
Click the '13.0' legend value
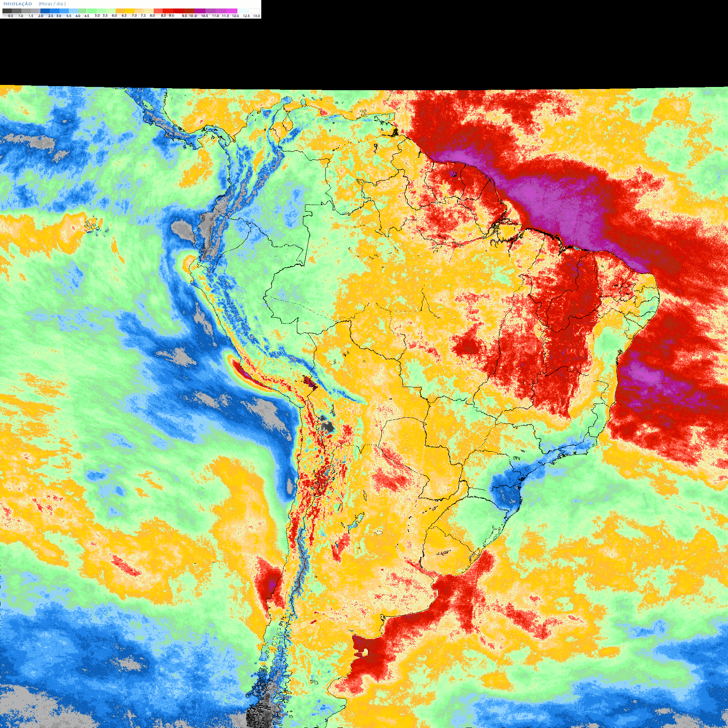(257, 16)
